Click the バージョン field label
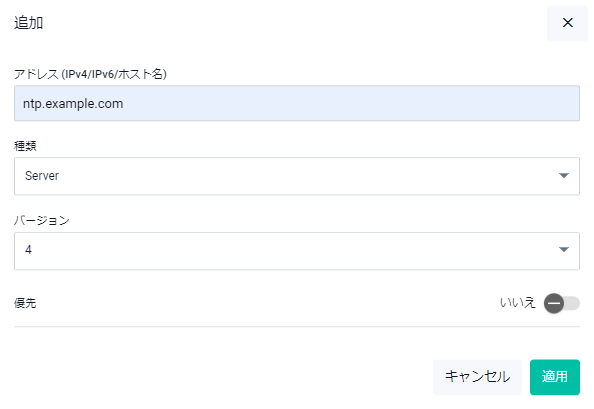The image size is (594, 409). pos(42,220)
